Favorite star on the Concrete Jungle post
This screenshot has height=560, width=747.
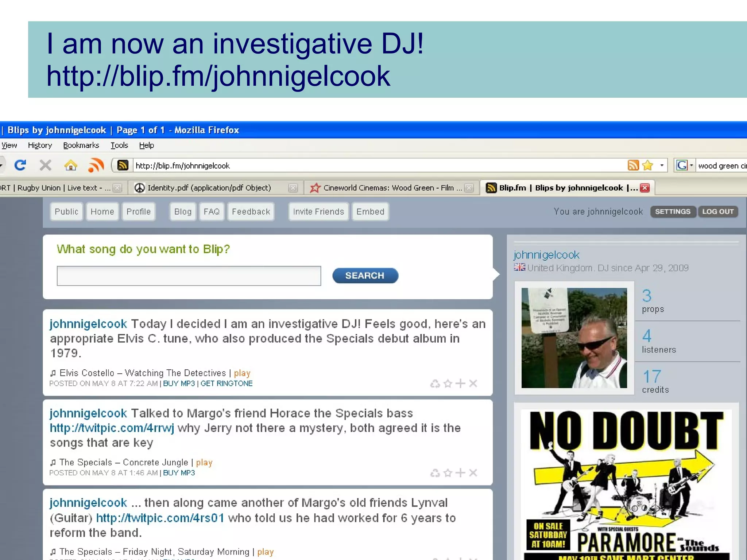coord(448,473)
